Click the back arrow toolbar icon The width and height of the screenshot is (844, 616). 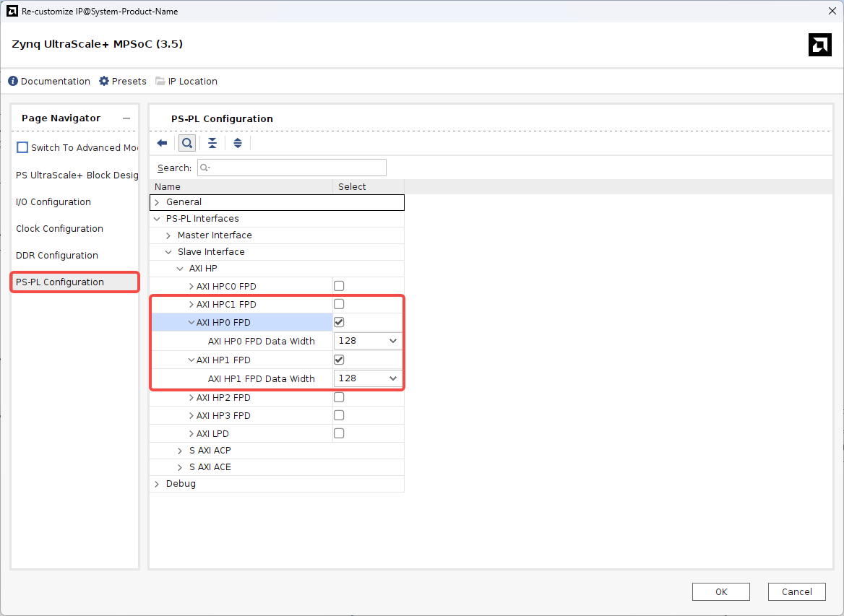[x=162, y=143]
